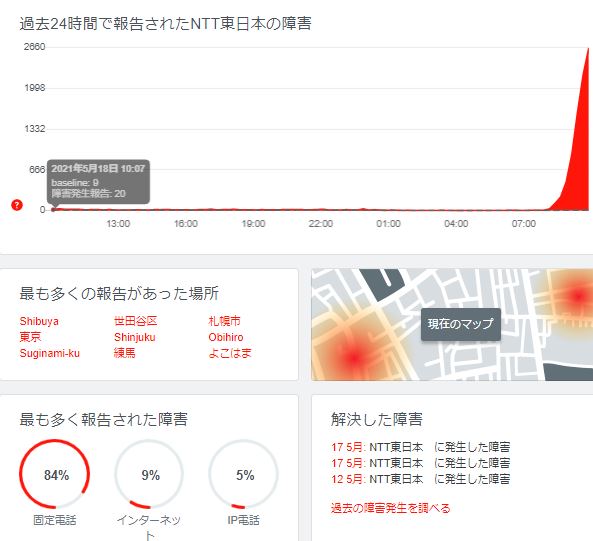Select the 東京 location link
Viewport: 593px width, 541px height.
pos(30,337)
